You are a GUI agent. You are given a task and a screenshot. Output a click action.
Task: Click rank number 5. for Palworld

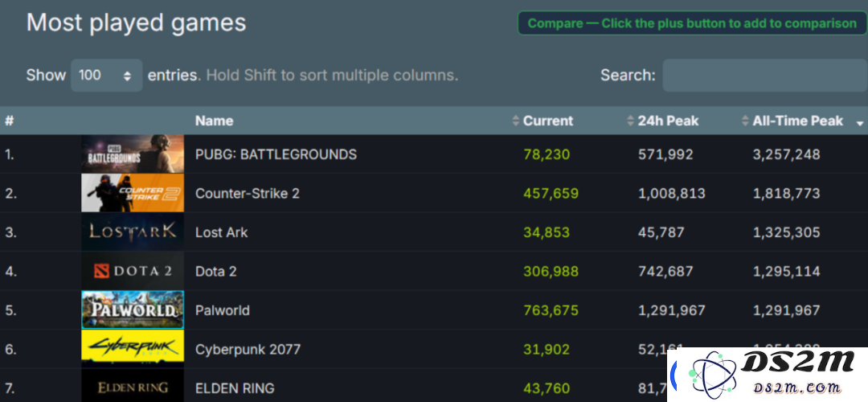click(10, 310)
